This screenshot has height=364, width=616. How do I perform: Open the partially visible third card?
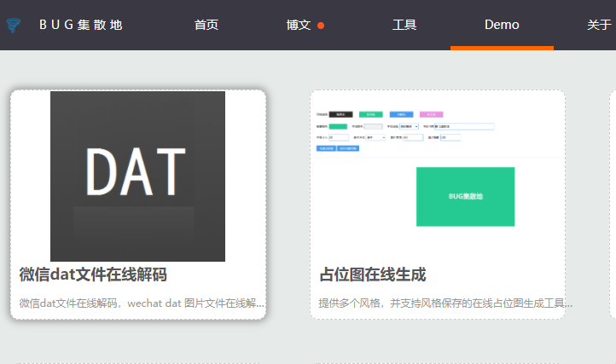click(x=613, y=205)
